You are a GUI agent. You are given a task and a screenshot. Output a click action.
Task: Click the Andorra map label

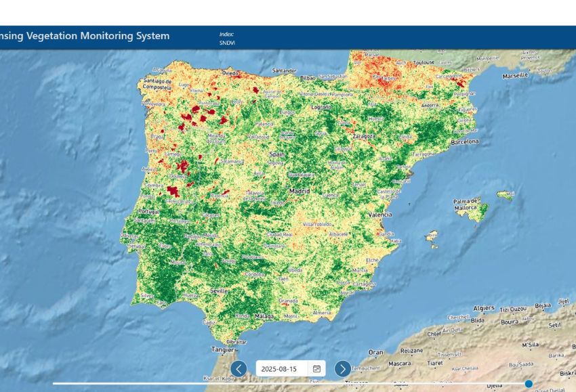430,106
